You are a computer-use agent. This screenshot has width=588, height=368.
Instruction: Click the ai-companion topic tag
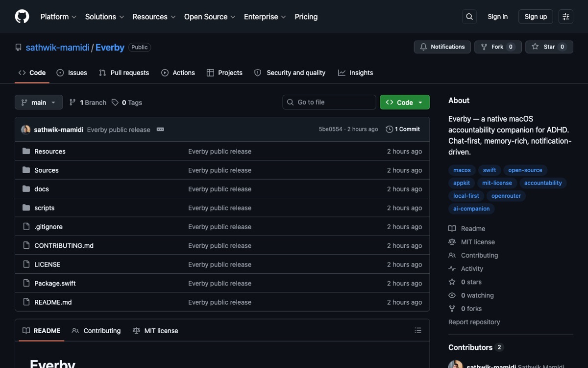pos(471,209)
